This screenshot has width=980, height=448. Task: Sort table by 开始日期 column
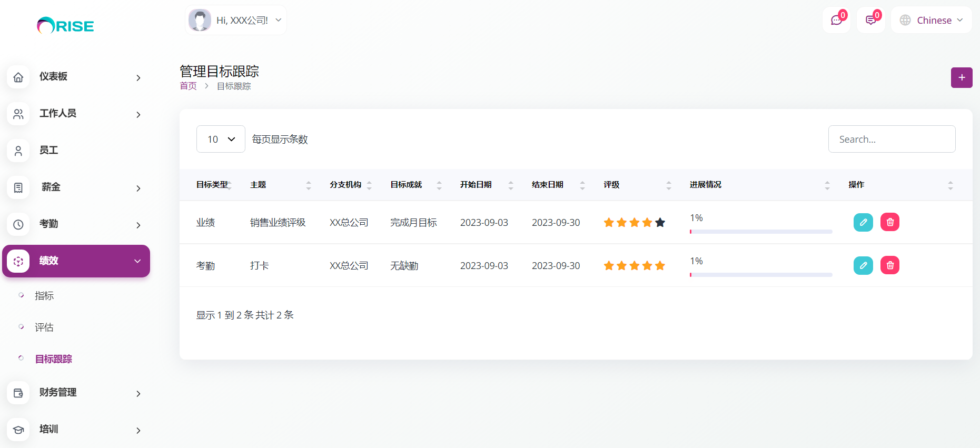point(476,185)
